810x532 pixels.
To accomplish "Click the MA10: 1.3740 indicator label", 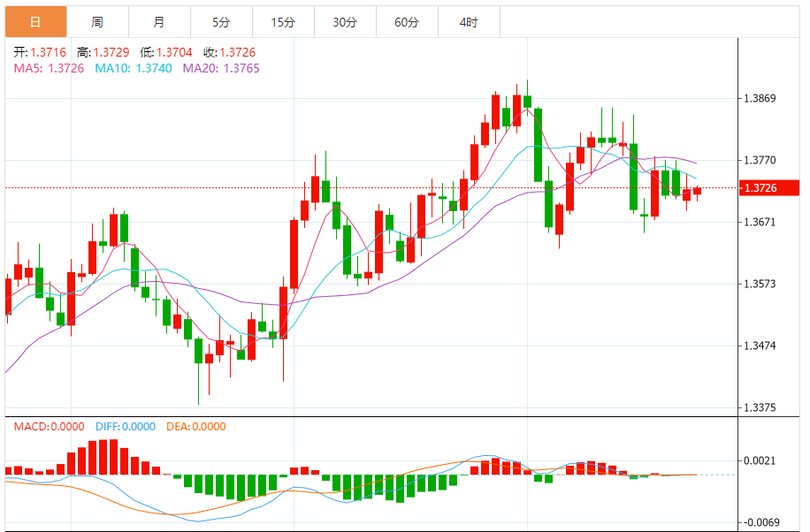I will click(x=134, y=68).
